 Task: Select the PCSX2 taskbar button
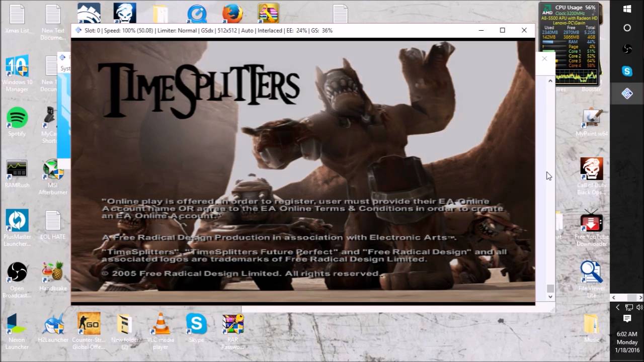627,93
